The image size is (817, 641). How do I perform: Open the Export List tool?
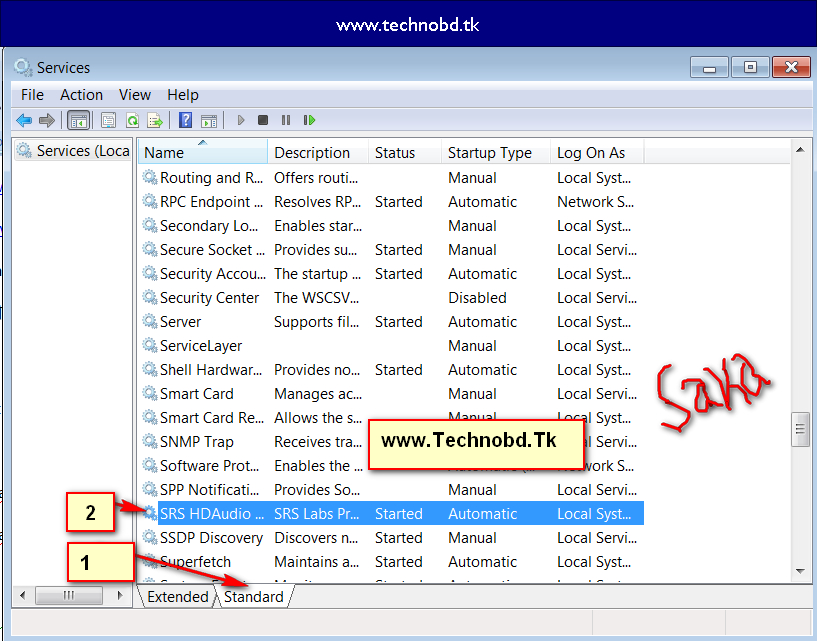(x=155, y=120)
